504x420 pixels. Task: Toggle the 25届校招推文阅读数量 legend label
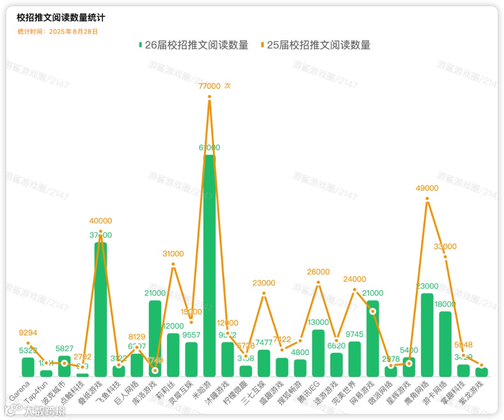pos(319,45)
